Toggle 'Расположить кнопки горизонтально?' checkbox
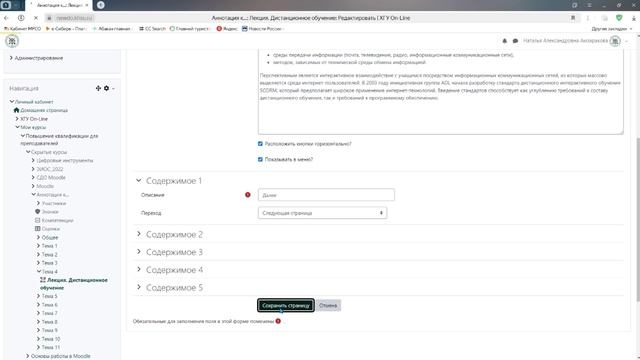The width and height of the screenshot is (640, 360). tap(260, 144)
